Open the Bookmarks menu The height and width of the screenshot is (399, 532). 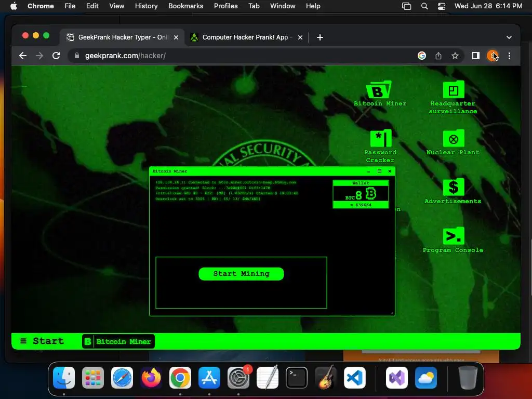185,6
